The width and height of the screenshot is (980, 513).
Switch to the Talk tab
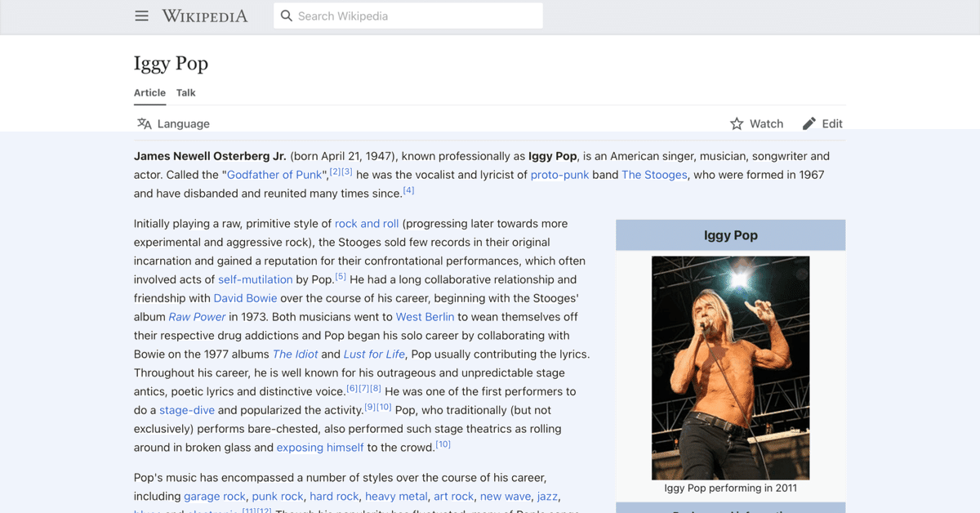point(186,92)
